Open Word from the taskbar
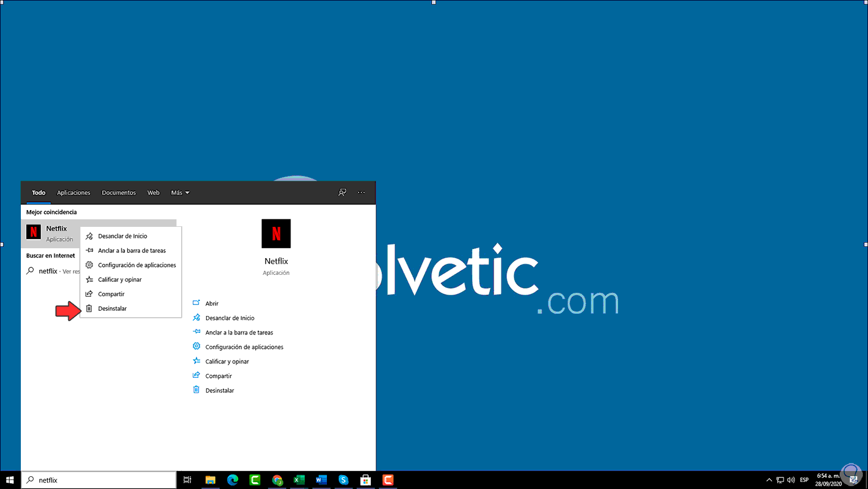868x489 pixels. pos(321,480)
